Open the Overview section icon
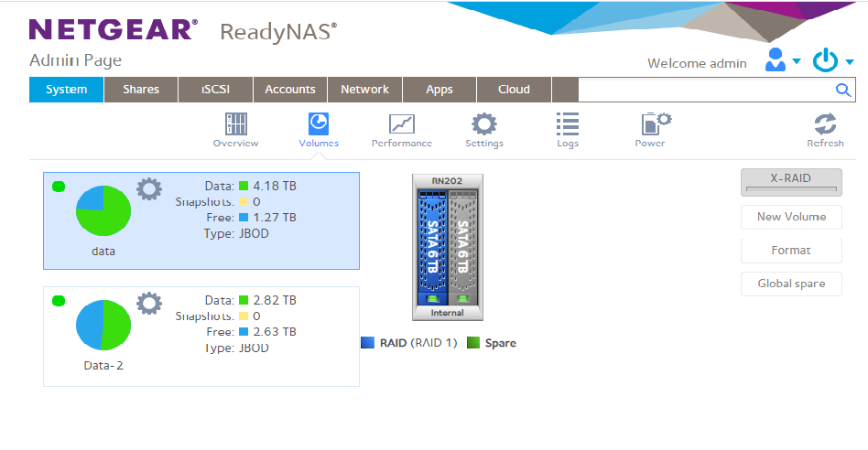The image size is (868, 450). point(235,124)
